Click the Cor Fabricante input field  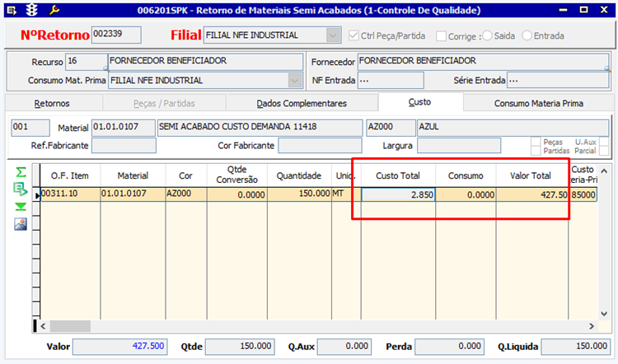tap(320, 146)
